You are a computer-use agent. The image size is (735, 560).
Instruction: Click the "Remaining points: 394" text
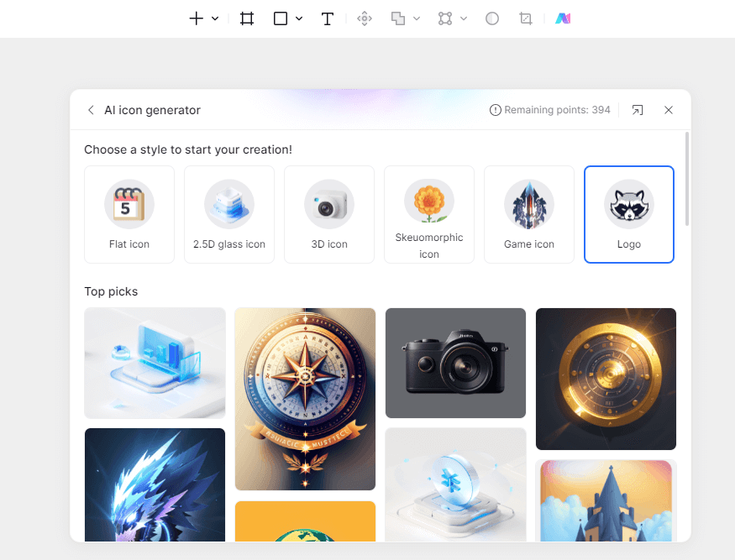click(x=558, y=110)
